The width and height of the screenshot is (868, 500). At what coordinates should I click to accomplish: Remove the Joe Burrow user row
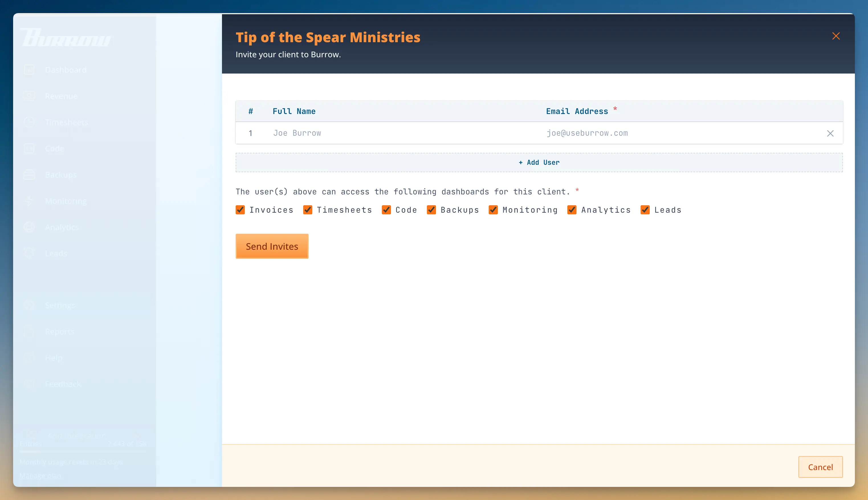point(830,133)
